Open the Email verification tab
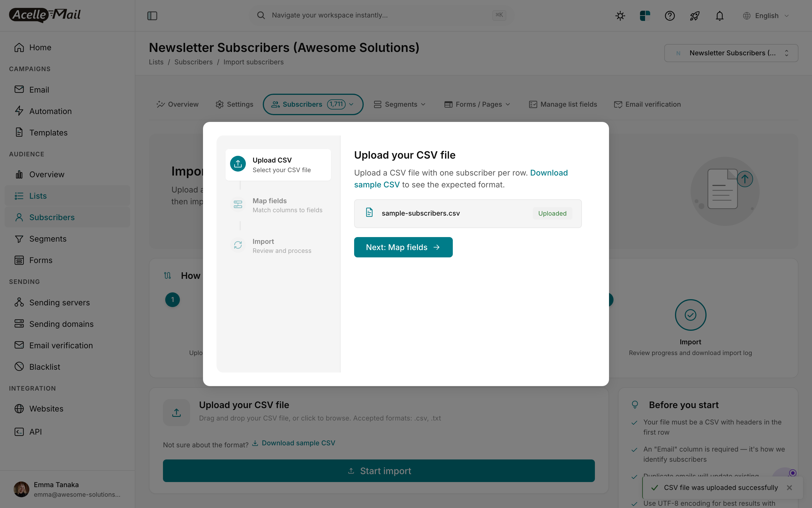812x508 pixels. coord(647,104)
